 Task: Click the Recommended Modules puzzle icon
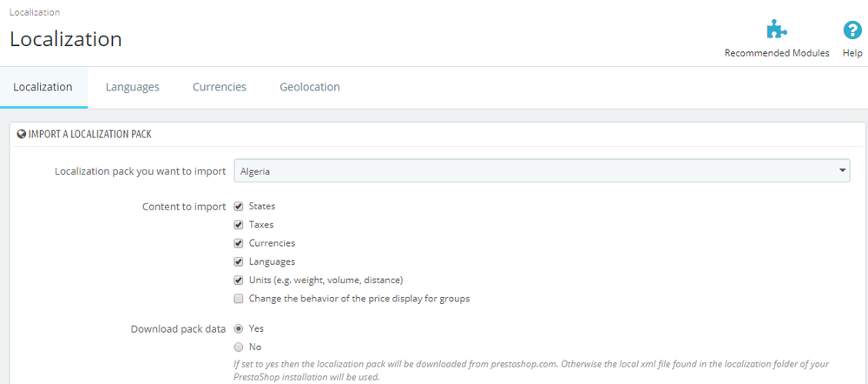776,30
